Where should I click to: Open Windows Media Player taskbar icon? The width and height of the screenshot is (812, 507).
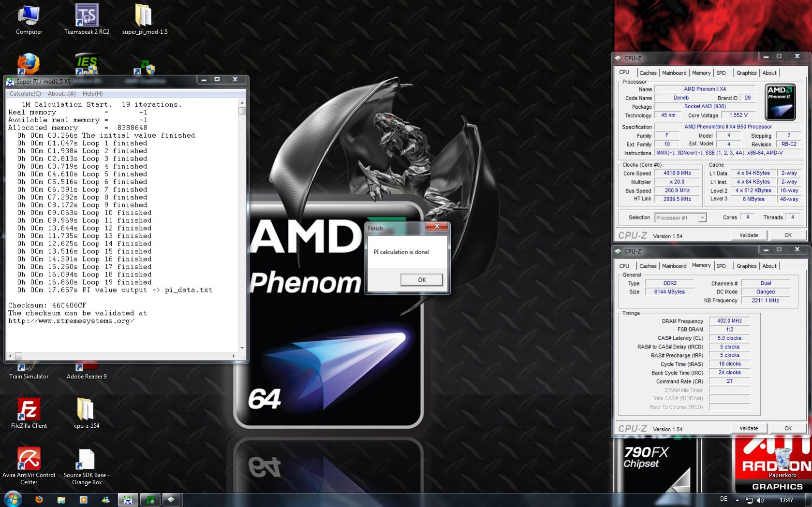[83, 500]
